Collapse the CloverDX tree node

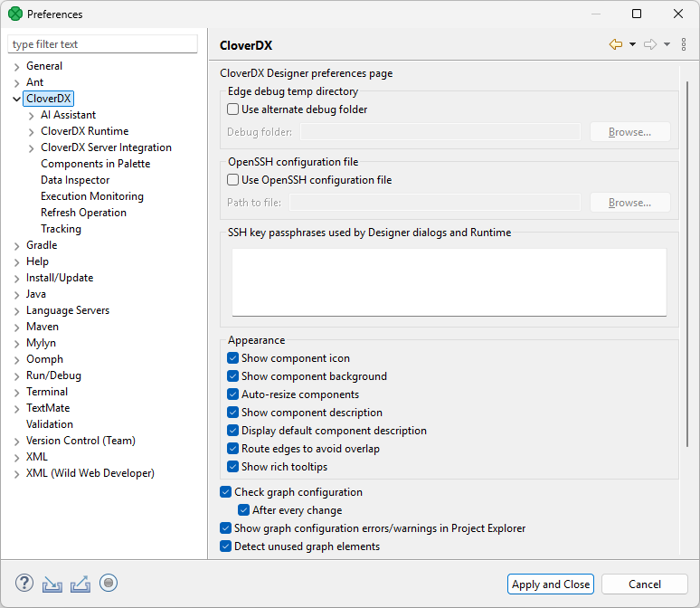click(16, 100)
